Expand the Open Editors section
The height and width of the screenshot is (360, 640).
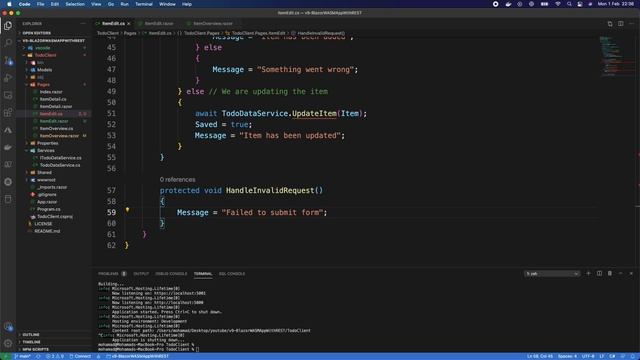36,33
